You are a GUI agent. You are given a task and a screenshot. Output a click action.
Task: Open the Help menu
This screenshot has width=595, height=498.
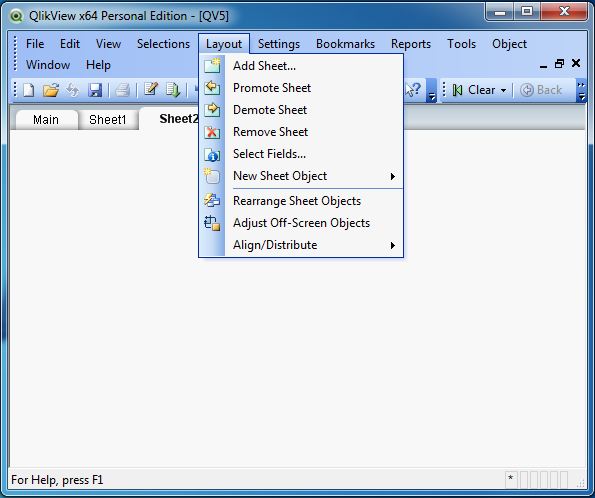click(98, 65)
